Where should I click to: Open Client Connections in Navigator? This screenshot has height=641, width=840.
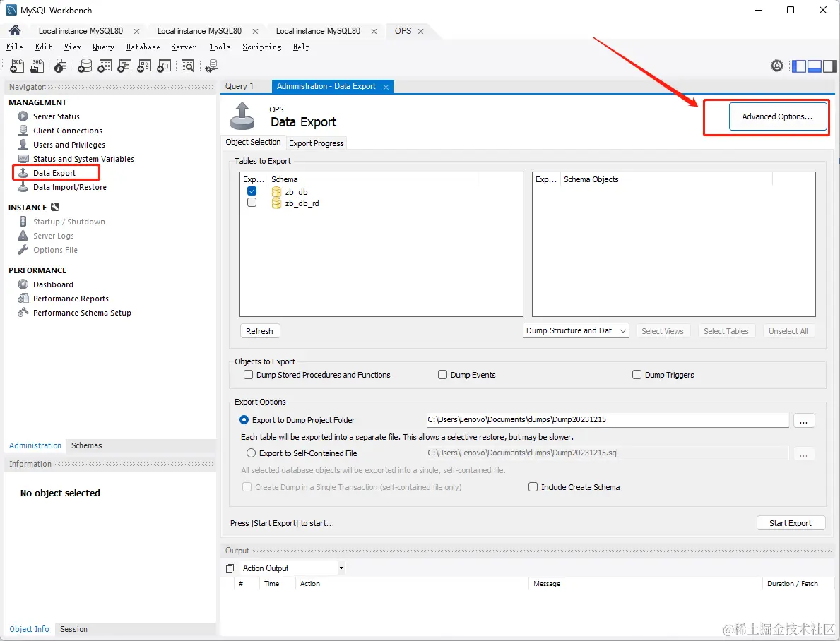pos(67,131)
